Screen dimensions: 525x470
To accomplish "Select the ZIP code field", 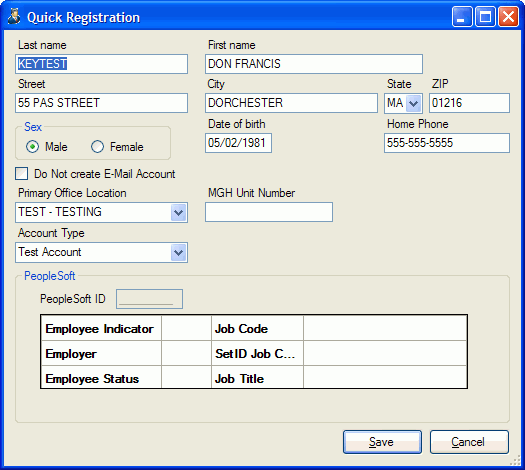I will (x=469, y=103).
